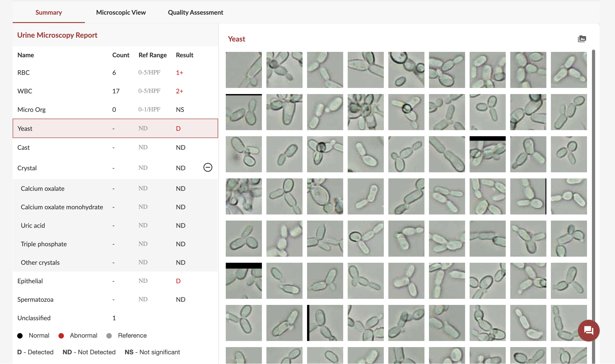Select the WBC row
The image size is (615, 364).
click(115, 91)
